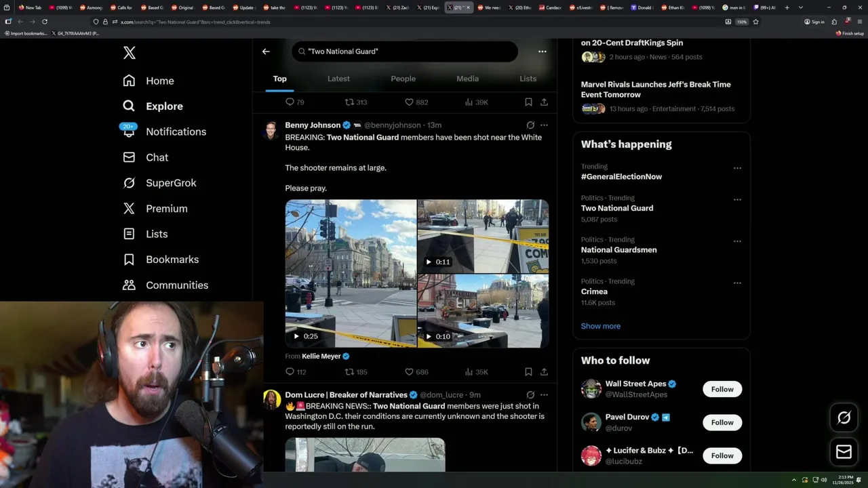The width and height of the screenshot is (868, 488).
Task: Click the Lists sidebar icon
Action: pyautogui.click(x=129, y=234)
